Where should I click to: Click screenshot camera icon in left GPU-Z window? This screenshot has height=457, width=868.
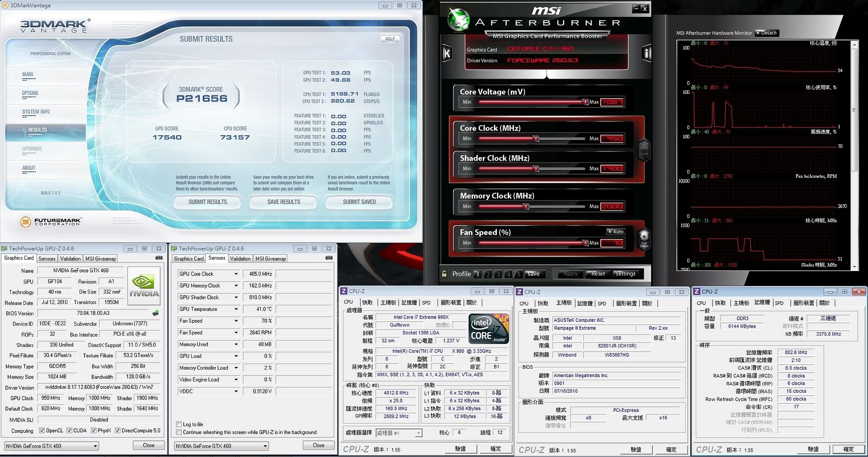tap(159, 258)
